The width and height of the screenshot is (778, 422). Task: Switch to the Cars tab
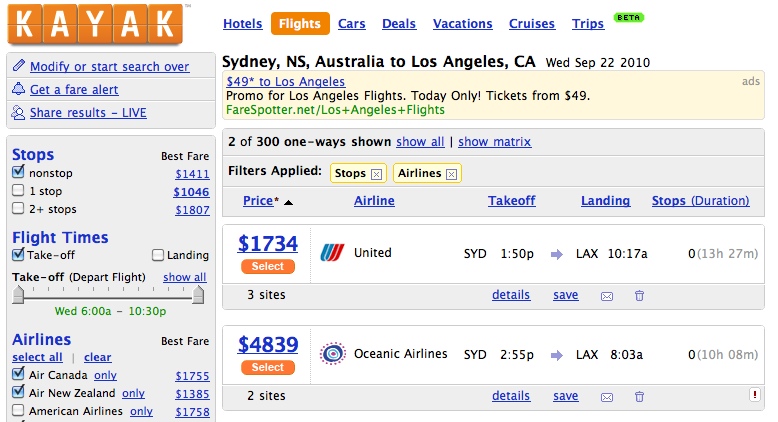352,24
